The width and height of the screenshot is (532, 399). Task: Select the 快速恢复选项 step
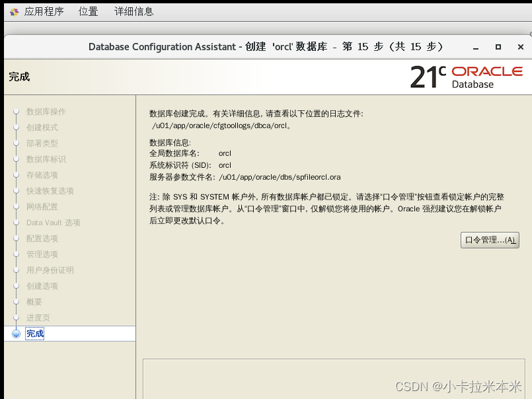[x=50, y=191]
